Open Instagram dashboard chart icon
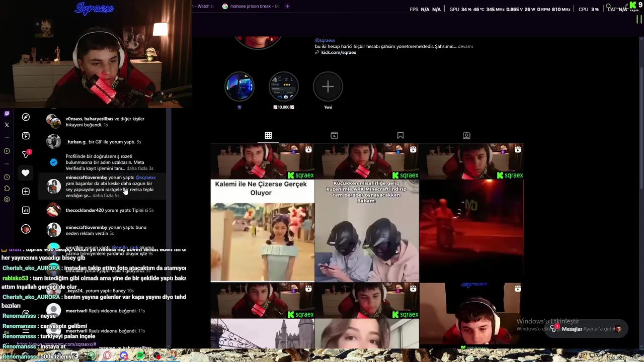 (26, 210)
